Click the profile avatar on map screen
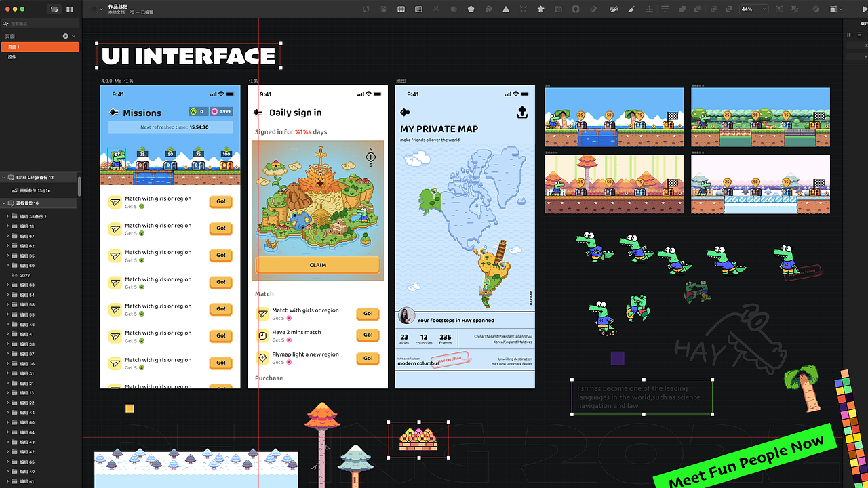The image size is (868, 488). [407, 316]
